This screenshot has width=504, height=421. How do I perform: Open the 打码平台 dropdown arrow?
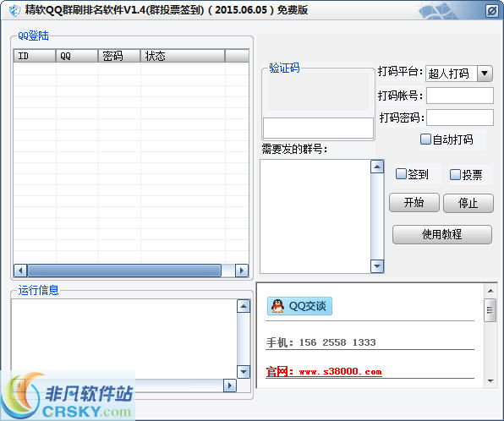coord(485,74)
